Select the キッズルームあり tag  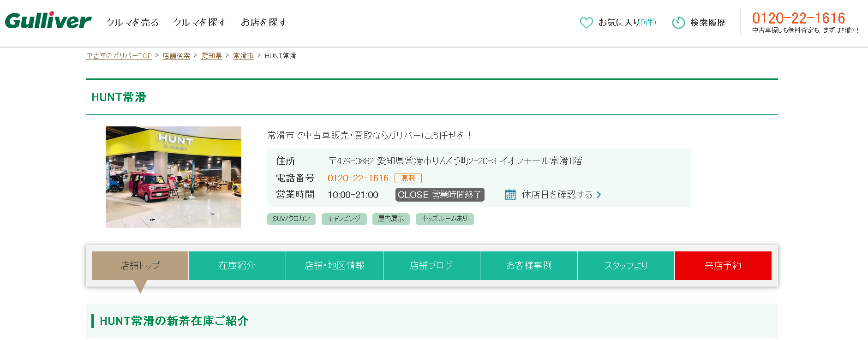(444, 219)
